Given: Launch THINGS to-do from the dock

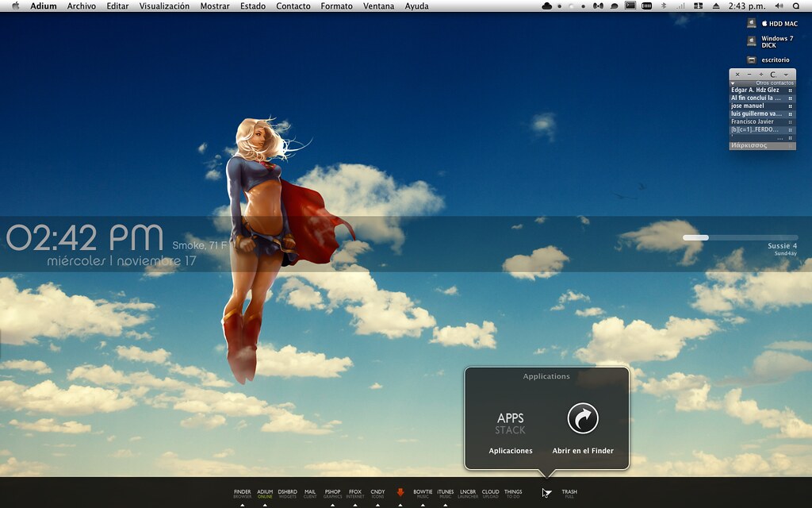Looking at the screenshot, I should click(x=513, y=494).
